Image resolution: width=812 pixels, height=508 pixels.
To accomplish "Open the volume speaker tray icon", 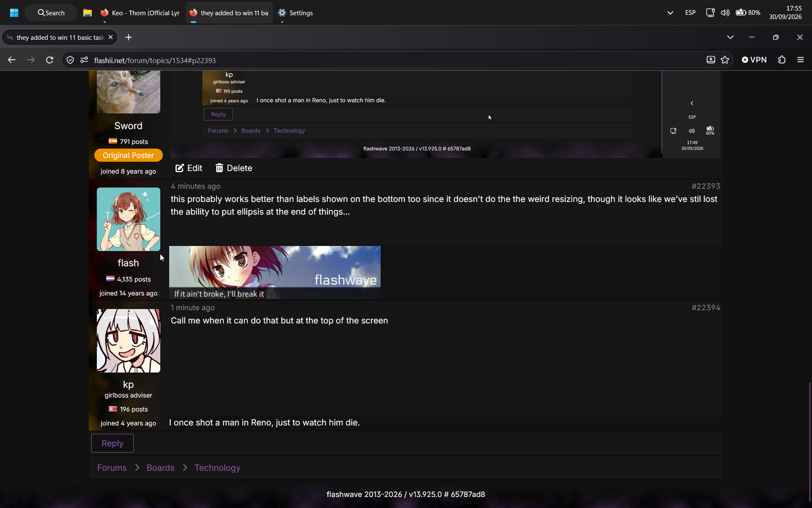I will [725, 13].
